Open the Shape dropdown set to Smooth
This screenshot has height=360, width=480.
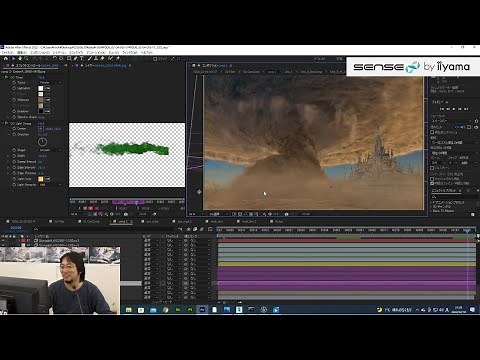pyautogui.click(x=50, y=150)
